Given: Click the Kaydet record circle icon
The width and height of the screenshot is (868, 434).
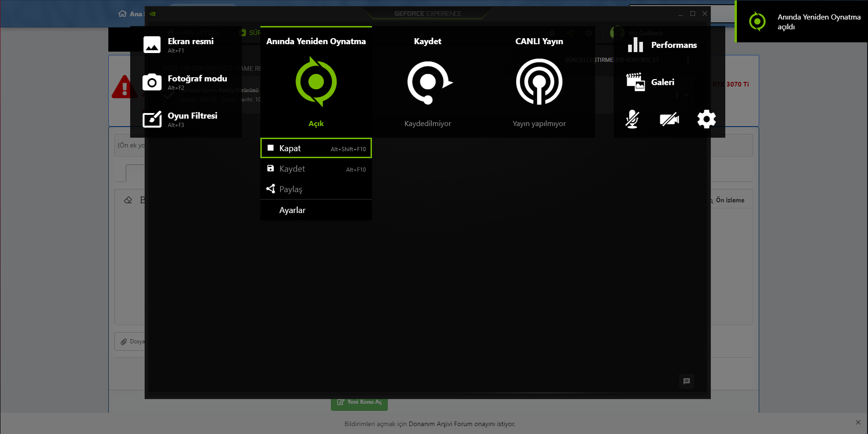Looking at the screenshot, I should point(429,82).
